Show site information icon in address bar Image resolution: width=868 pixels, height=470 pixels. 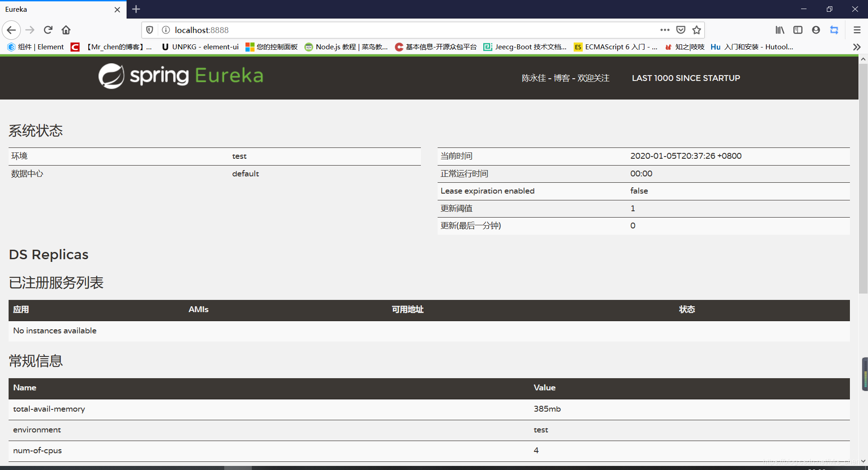pos(166,30)
